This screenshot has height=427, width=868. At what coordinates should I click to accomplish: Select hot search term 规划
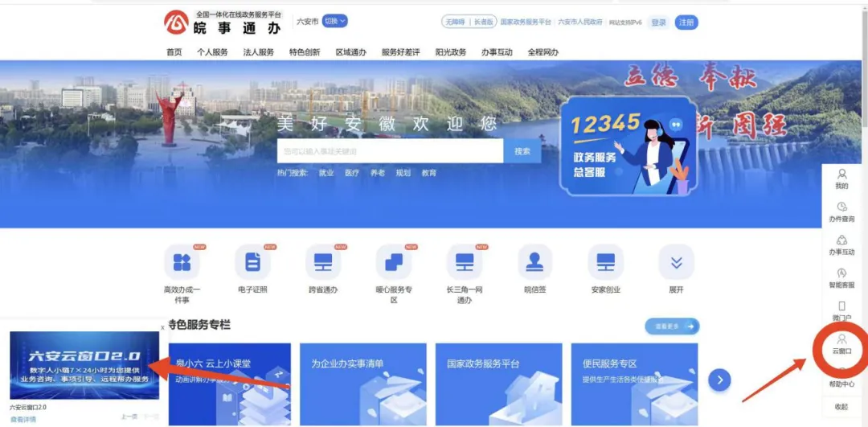coord(403,173)
